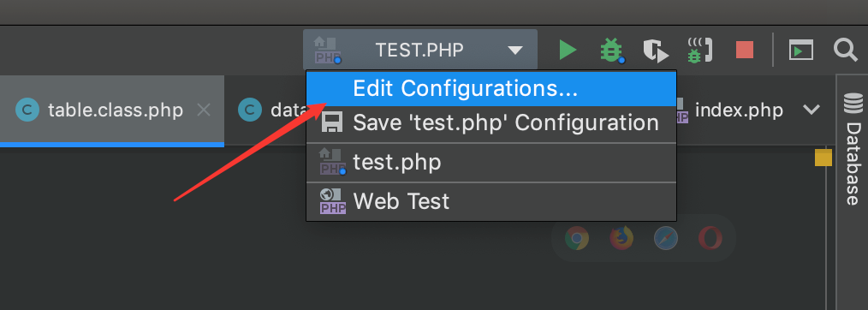
Task: Open the run anything terminal icon
Action: (801, 51)
